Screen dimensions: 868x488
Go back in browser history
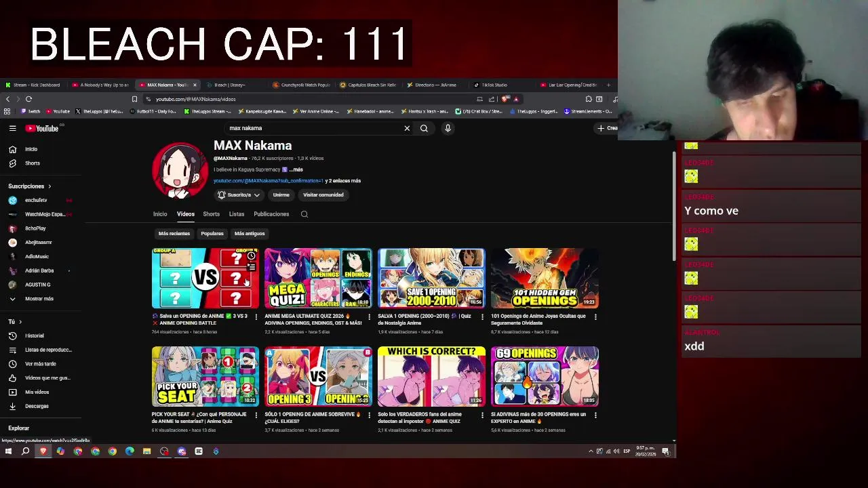click(x=7, y=99)
